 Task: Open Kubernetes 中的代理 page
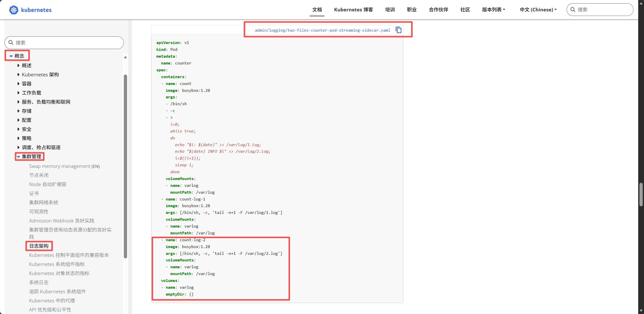(52, 301)
